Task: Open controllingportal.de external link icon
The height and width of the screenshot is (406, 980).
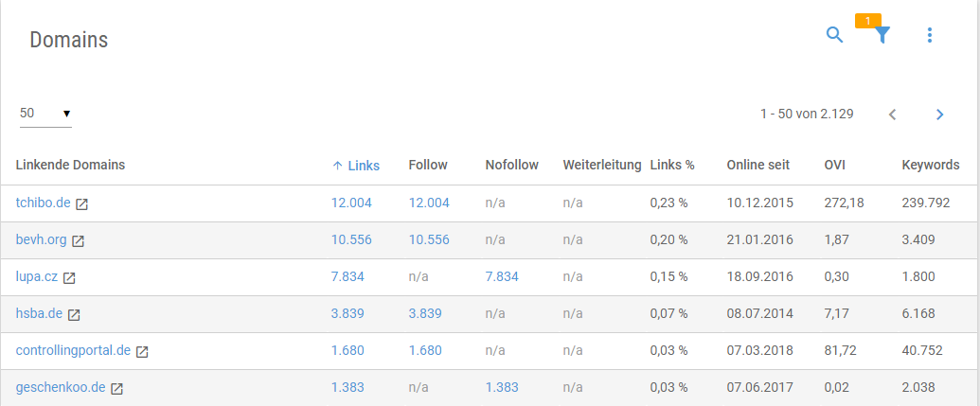Action: [142, 352]
